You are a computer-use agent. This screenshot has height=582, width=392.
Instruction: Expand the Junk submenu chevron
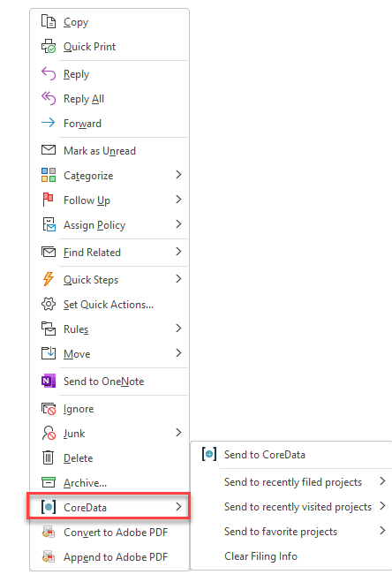[178, 433]
